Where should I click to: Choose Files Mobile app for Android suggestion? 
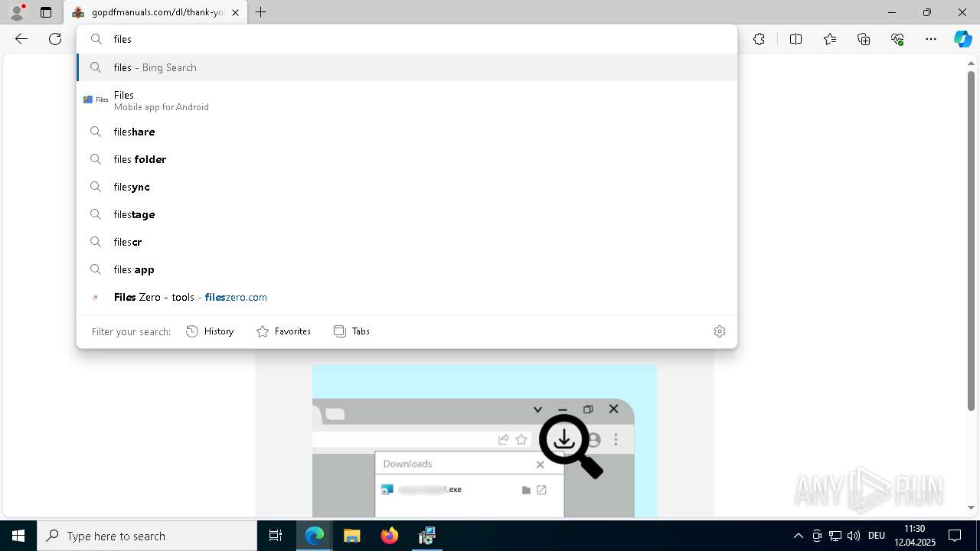(x=407, y=100)
